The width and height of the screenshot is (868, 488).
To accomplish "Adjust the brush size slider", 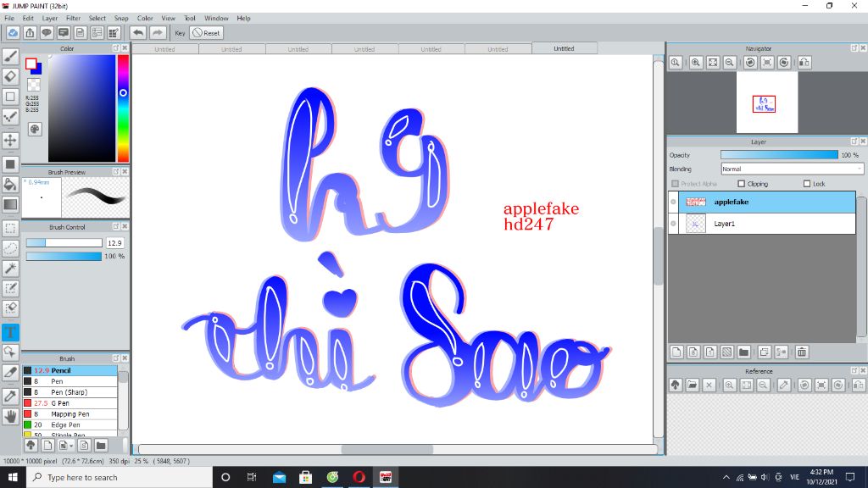I will [x=64, y=243].
